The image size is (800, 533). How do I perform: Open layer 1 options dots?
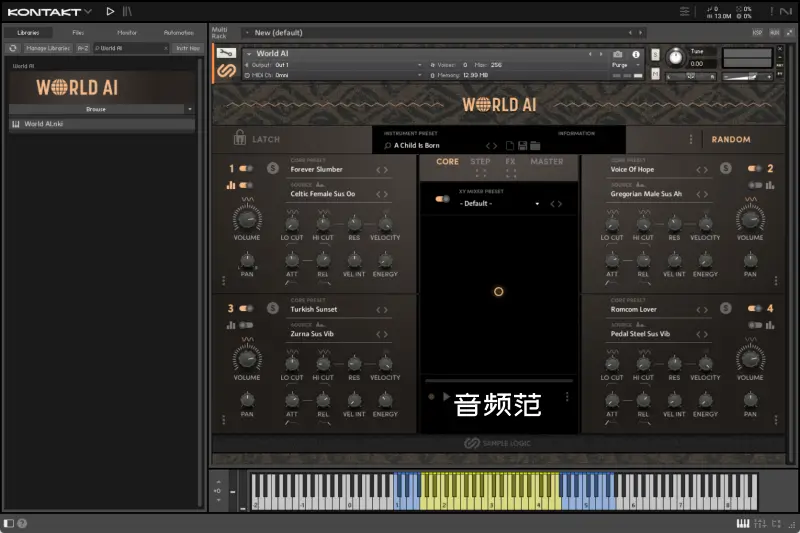[223, 281]
